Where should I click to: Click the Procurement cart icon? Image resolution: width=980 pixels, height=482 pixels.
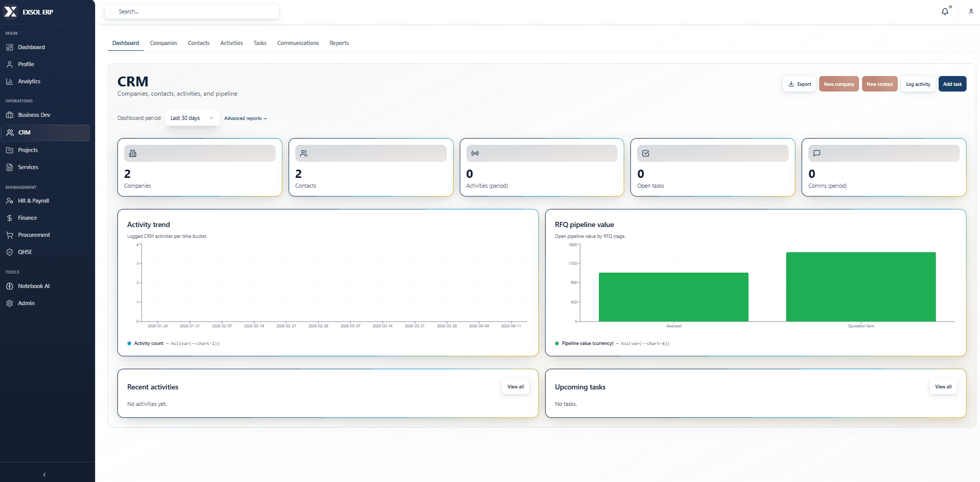coord(9,235)
